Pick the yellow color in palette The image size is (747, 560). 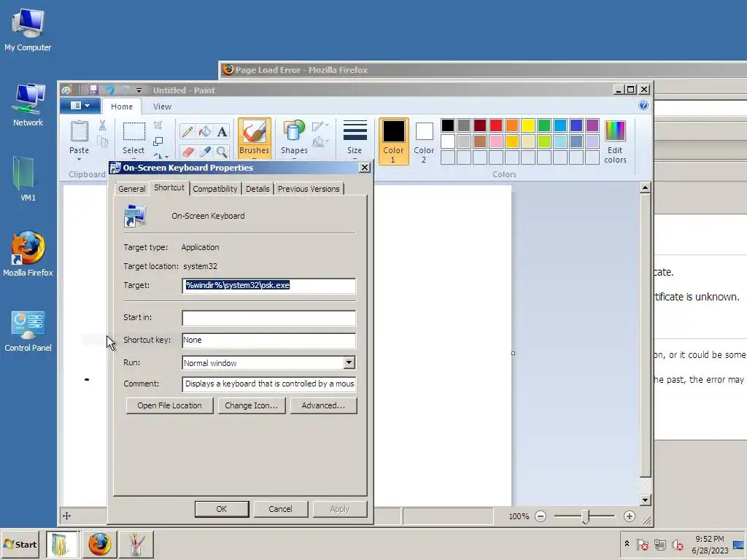coord(528,125)
